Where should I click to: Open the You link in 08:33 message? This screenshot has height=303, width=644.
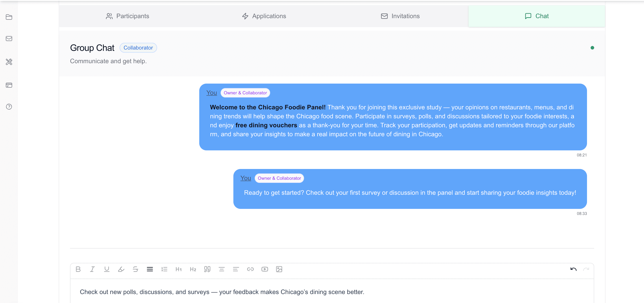(245, 178)
